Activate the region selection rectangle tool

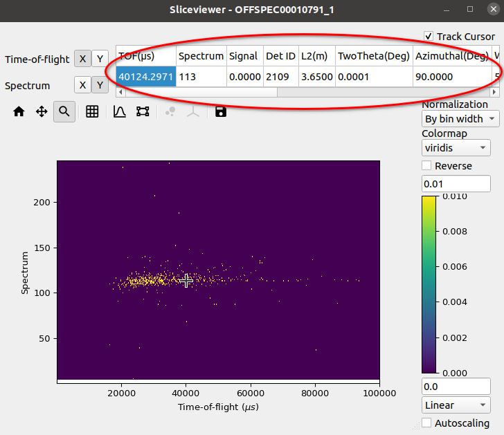point(143,111)
